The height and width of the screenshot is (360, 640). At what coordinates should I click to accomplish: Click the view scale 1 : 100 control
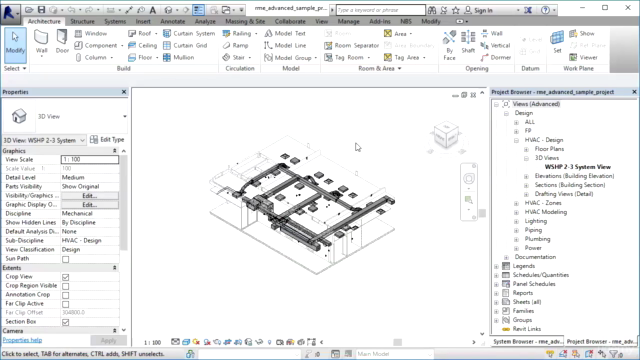pyautogui.click(x=152, y=342)
